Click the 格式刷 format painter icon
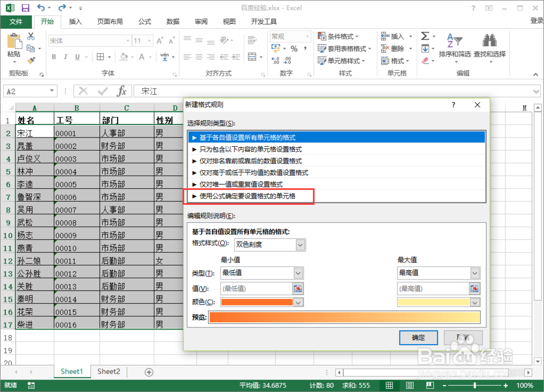This screenshot has width=544, height=392. [32, 60]
